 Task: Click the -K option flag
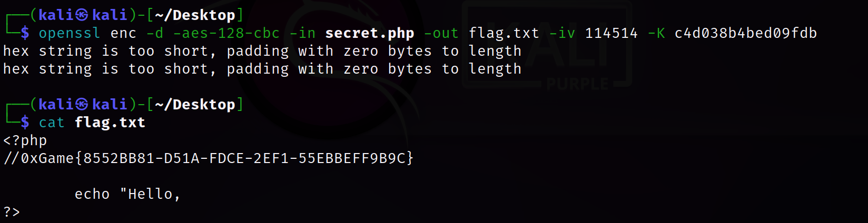click(656, 34)
